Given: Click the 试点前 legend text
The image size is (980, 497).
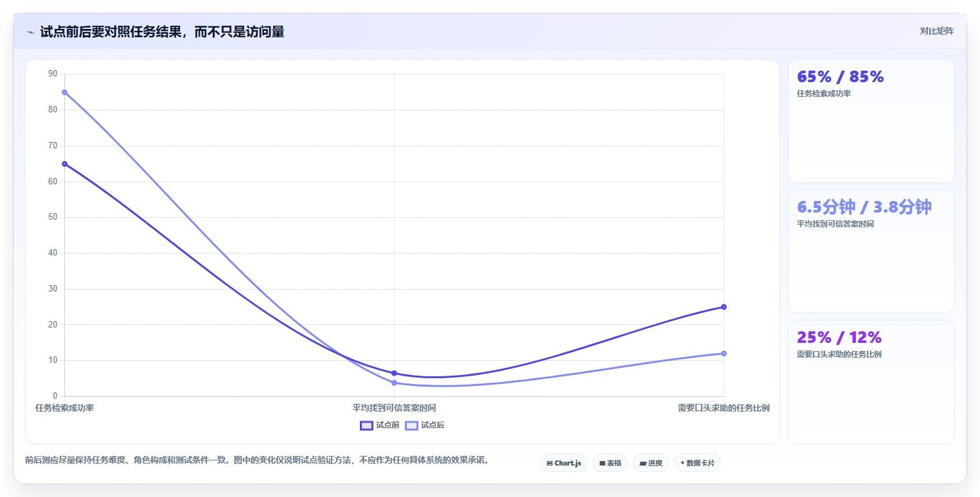Looking at the screenshot, I should pos(388,425).
